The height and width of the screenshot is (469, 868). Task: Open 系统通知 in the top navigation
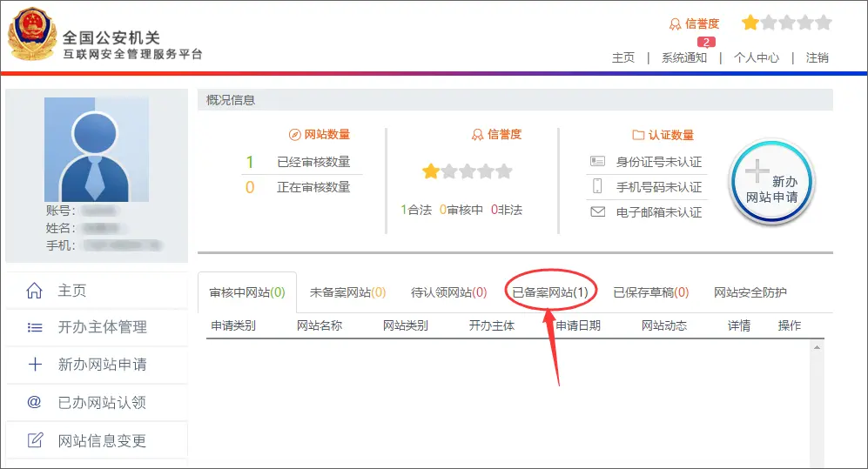[x=684, y=58]
